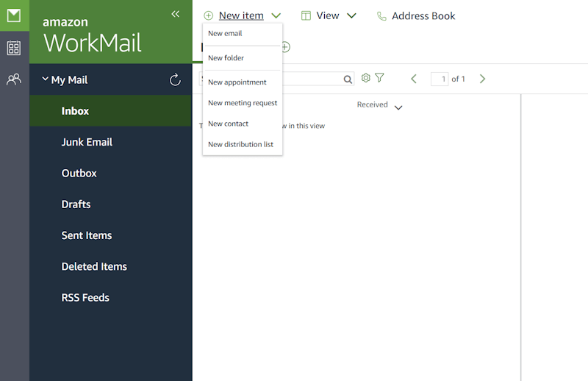Click the search magnifier icon

pyautogui.click(x=348, y=79)
